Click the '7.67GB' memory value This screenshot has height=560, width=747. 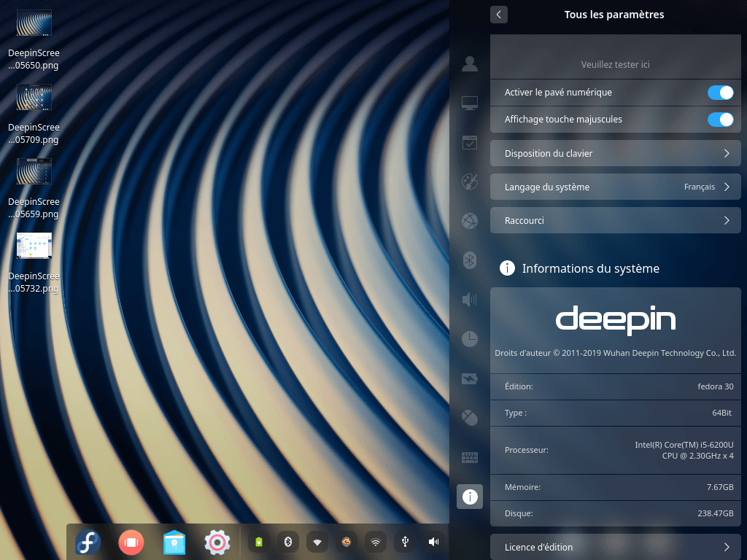click(x=720, y=487)
